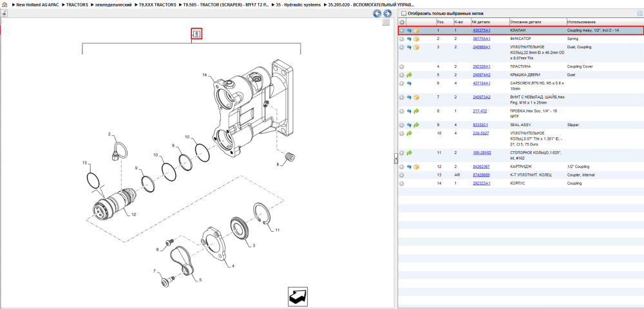This screenshot has width=644, height=309.
Task: Toggle gray circle selector for КОРПУС row
Action: 402,183
